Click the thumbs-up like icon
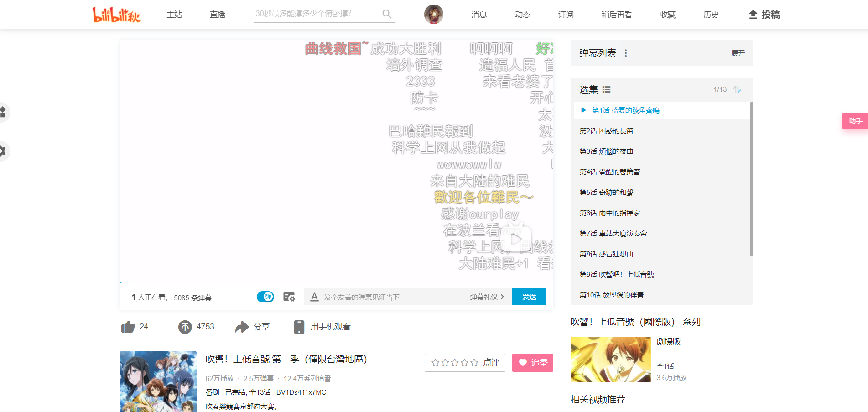The image size is (868, 412). (x=128, y=327)
